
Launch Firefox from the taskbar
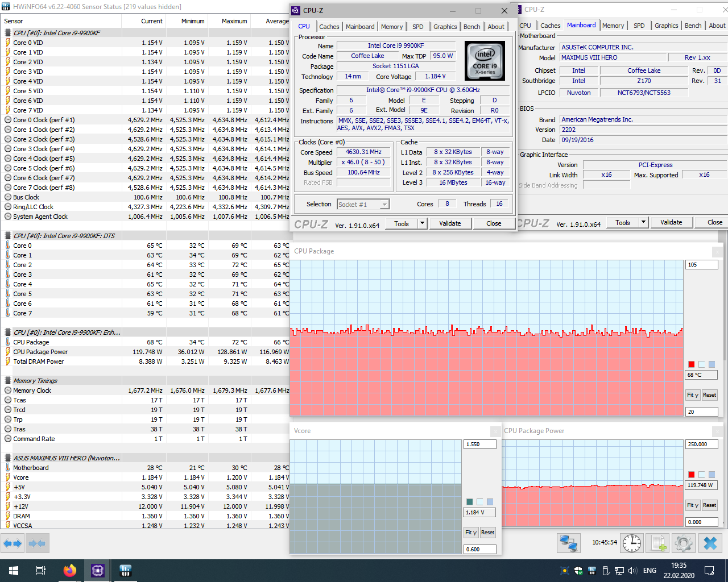[70, 571]
